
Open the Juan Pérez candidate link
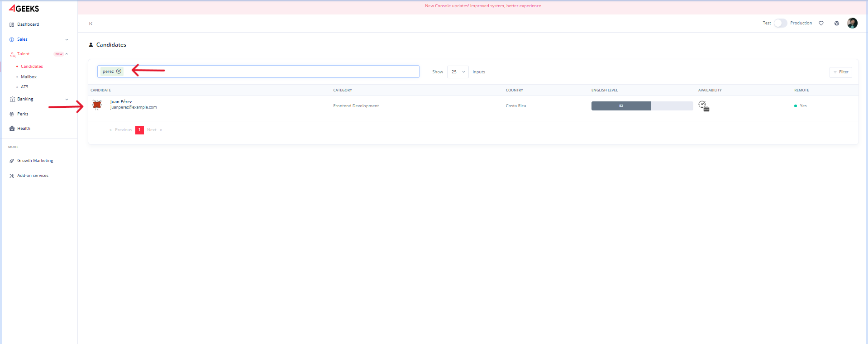tap(121, 102)
